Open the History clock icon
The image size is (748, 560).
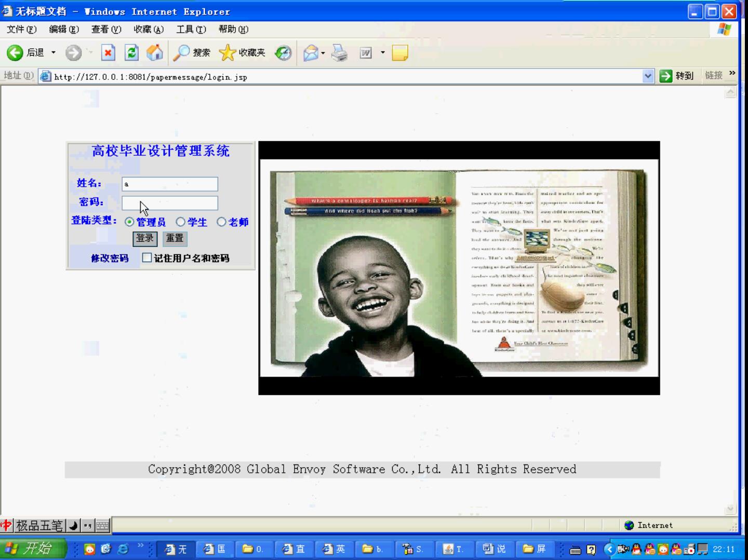coord(283,52)
